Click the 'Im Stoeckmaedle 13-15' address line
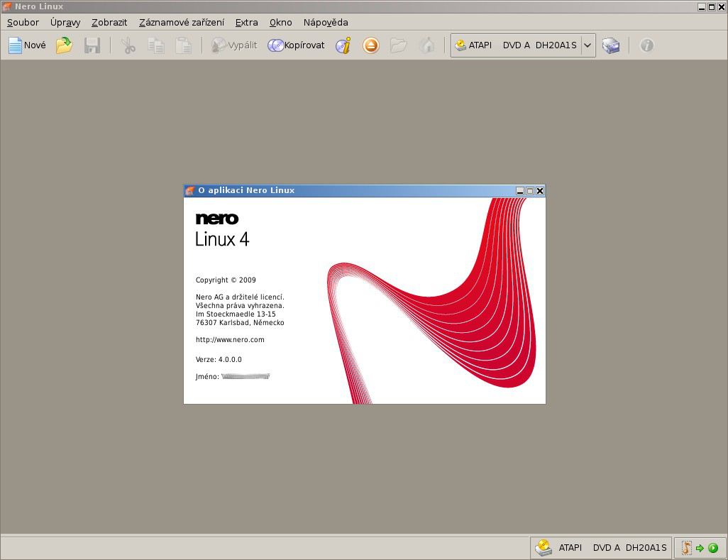728x560 pixels. (236, 314)
